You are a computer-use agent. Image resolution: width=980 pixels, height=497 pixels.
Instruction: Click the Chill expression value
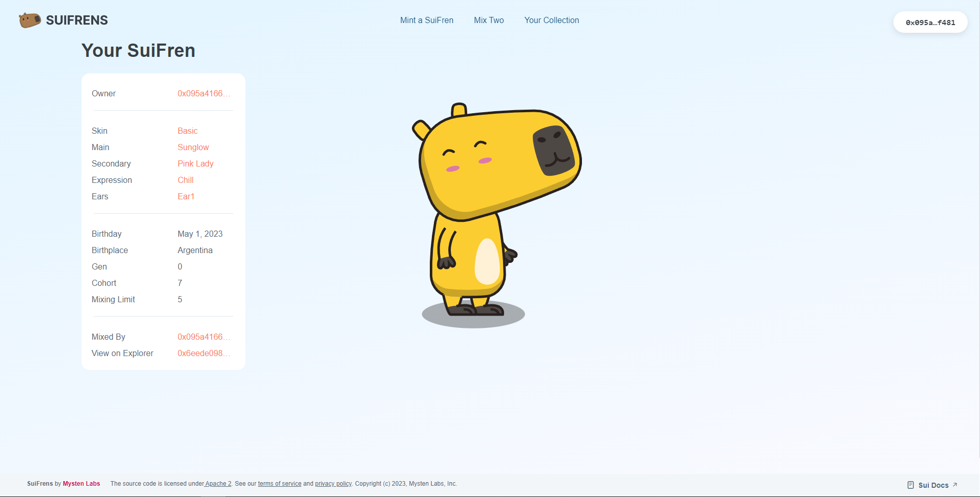point(185,180)
